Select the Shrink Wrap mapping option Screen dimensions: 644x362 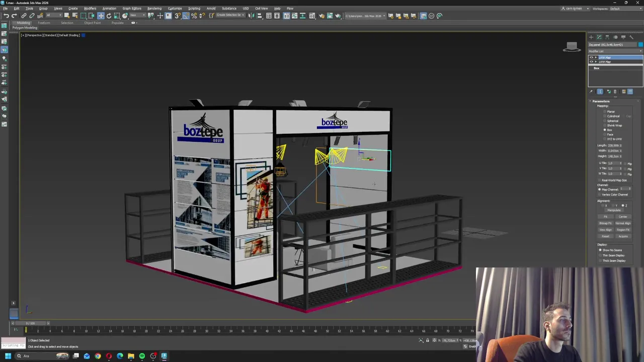(605, 125)
